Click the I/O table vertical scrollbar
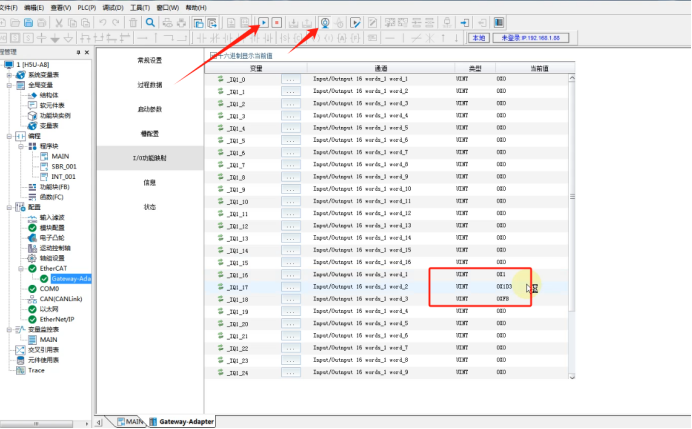 point(572,196)
